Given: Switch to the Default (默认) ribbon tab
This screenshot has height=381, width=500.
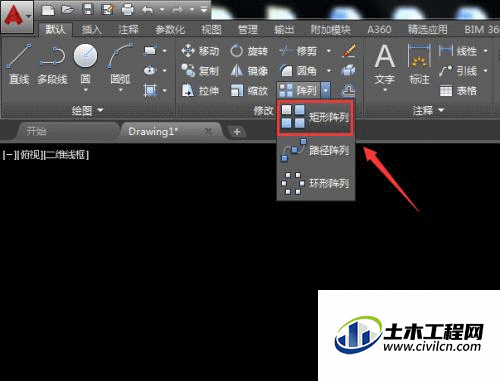Looking at the screenshot, I should point(55,30).
